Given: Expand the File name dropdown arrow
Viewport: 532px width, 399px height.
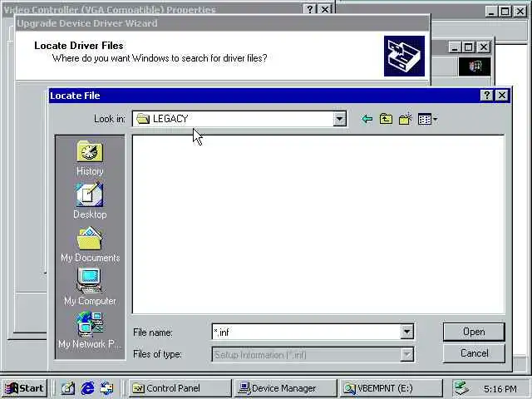Looking at the screenshot, I should pyautogui.click(x=406, y=332).
